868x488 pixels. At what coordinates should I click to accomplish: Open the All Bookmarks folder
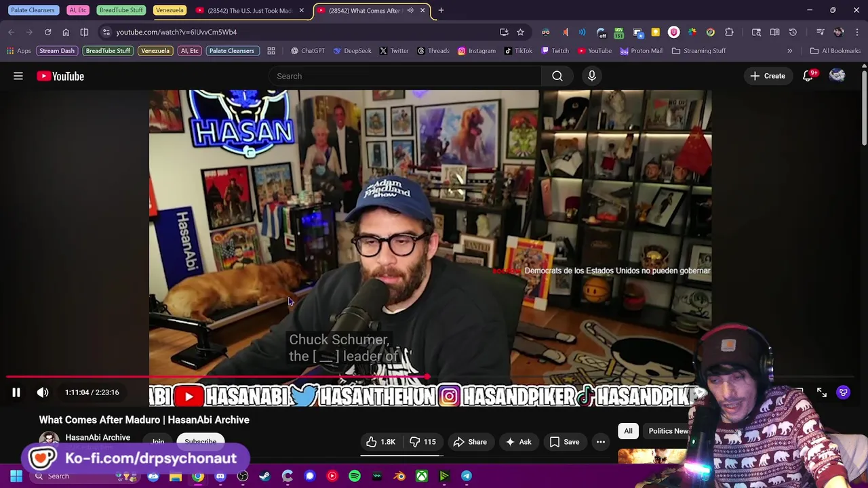click(835, 51)
